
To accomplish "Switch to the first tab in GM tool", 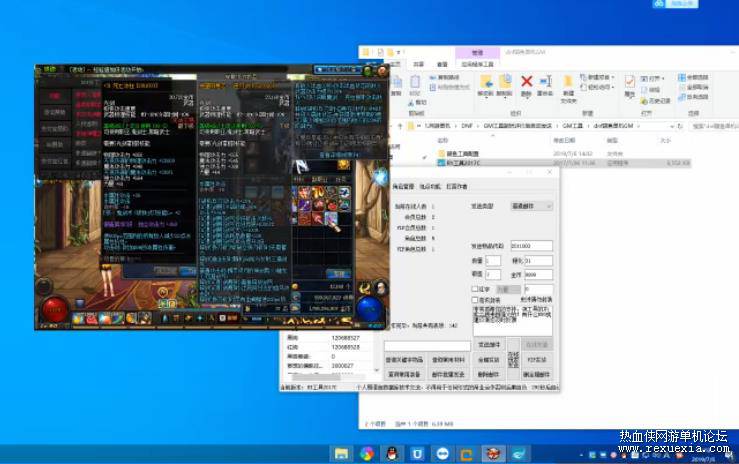I will 403,187.
